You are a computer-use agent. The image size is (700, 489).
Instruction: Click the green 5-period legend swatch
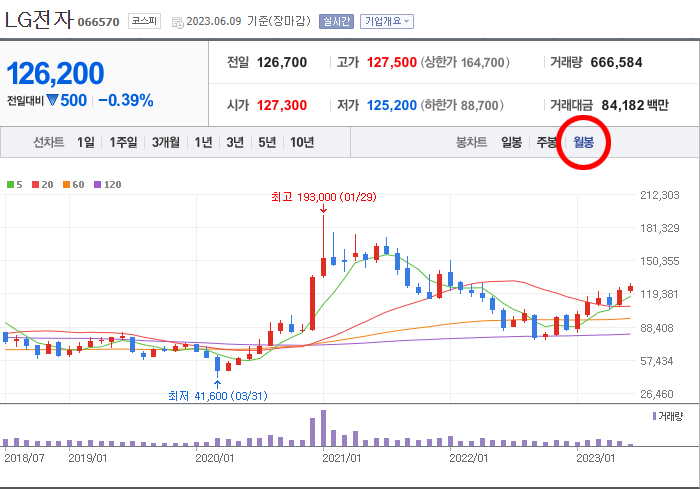pos(10,184)
